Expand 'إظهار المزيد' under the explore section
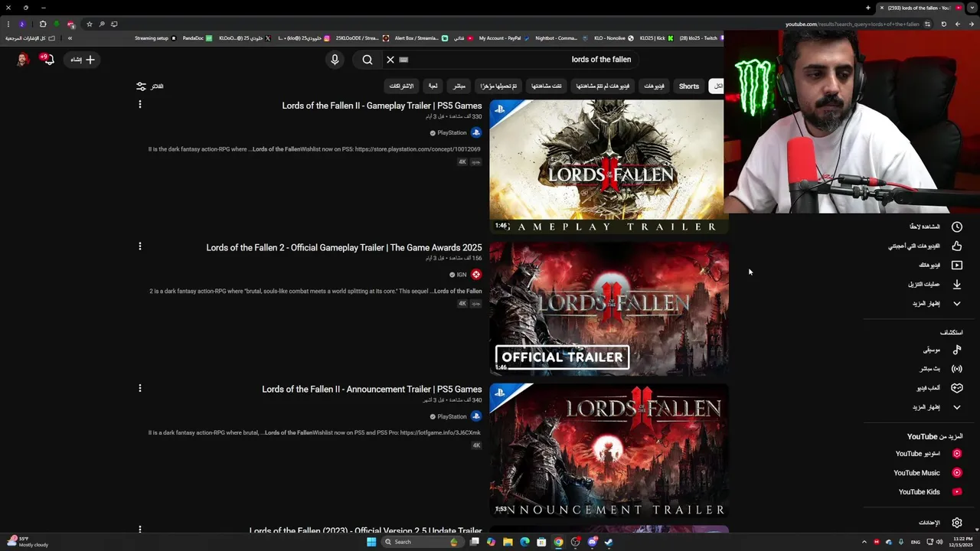 [936, 407]
